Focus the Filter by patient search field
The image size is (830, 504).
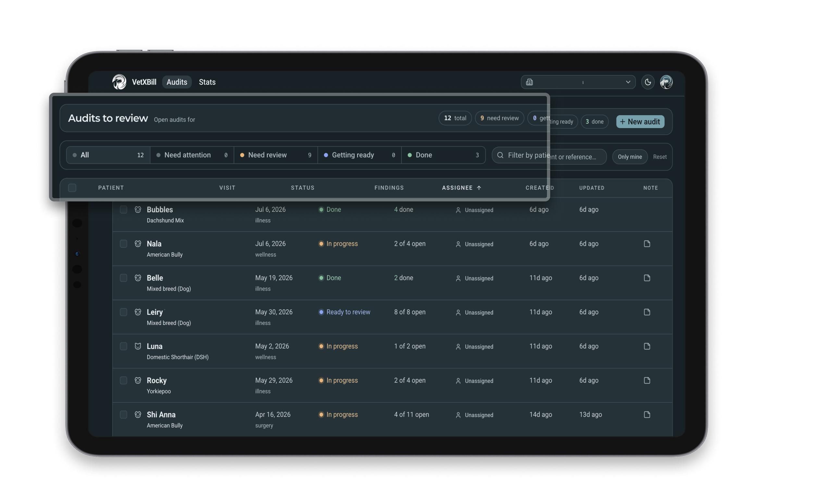[x=549, y=155]
